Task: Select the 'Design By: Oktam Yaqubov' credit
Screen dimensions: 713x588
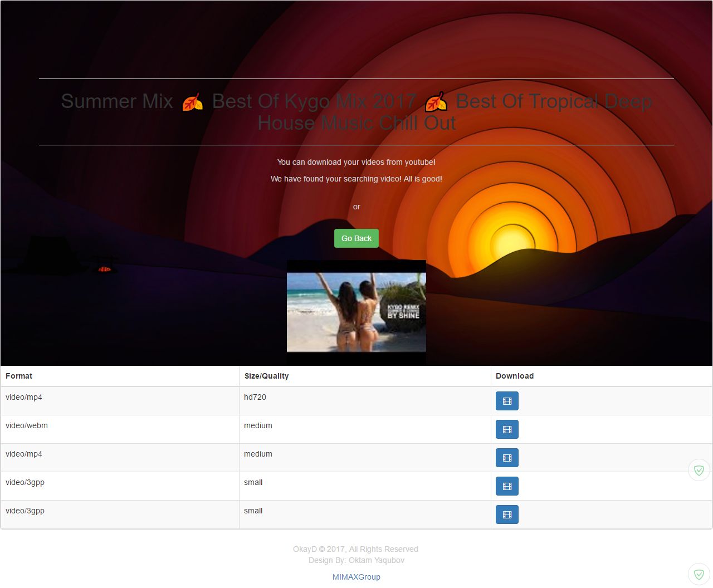Action: pyautogui.click(x=356, y=560)
